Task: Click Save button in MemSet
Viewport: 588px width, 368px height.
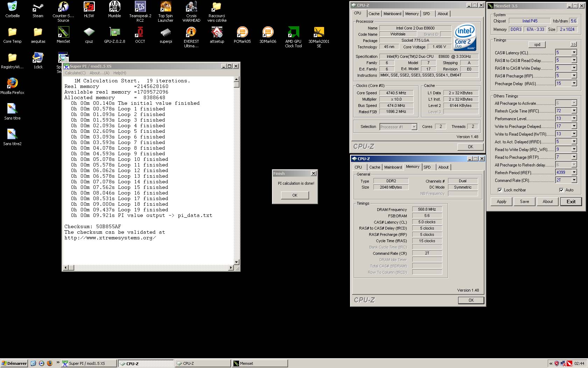Action: (x=524, y=202)
